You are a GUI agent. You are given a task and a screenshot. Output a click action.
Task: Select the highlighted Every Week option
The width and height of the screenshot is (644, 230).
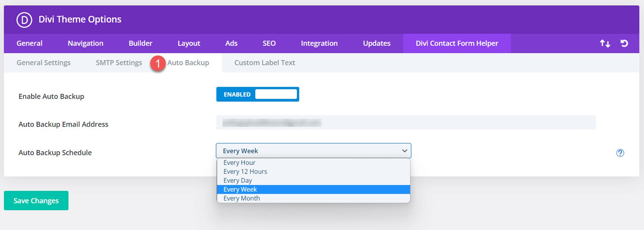(x=313, y=189)
